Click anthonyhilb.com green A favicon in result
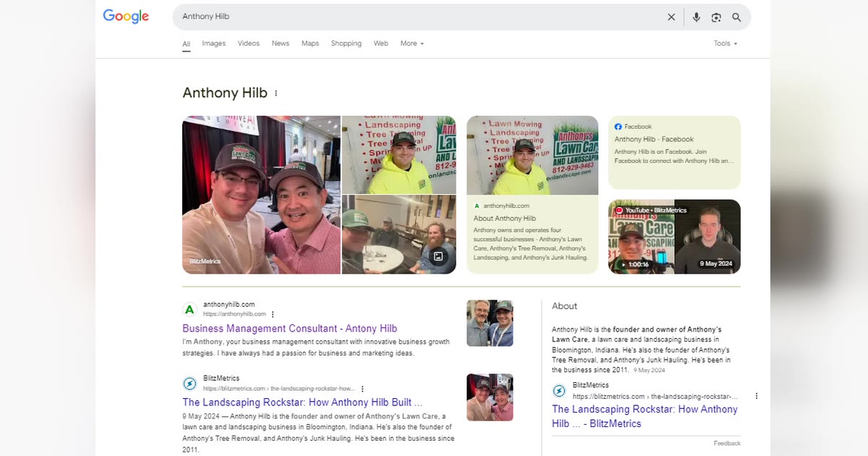Viewport: 868px width, 456px height. point(190,310)
